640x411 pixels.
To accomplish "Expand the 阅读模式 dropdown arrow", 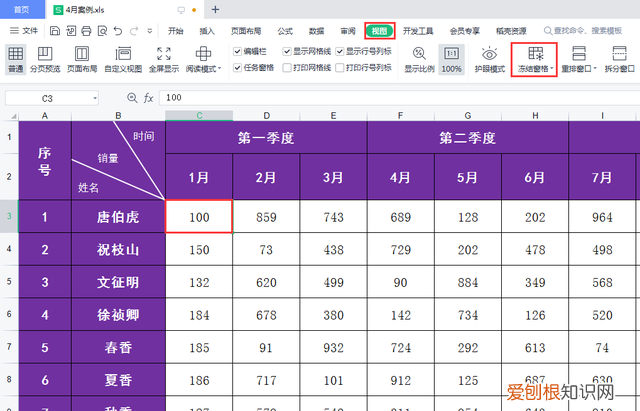I will pyautogui.click(x=220, y=69).
